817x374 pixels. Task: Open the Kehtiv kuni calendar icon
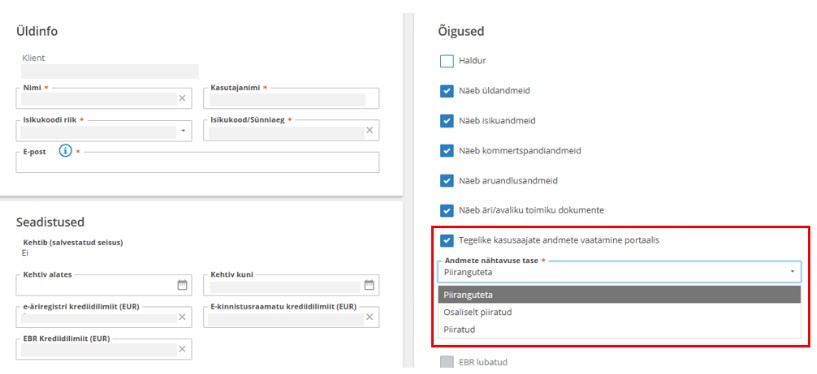point(369,285)
